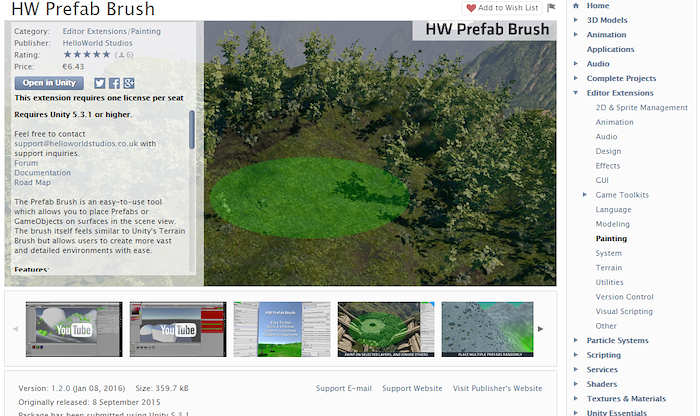Collapse the Editor Extensions category

(575, 93)
